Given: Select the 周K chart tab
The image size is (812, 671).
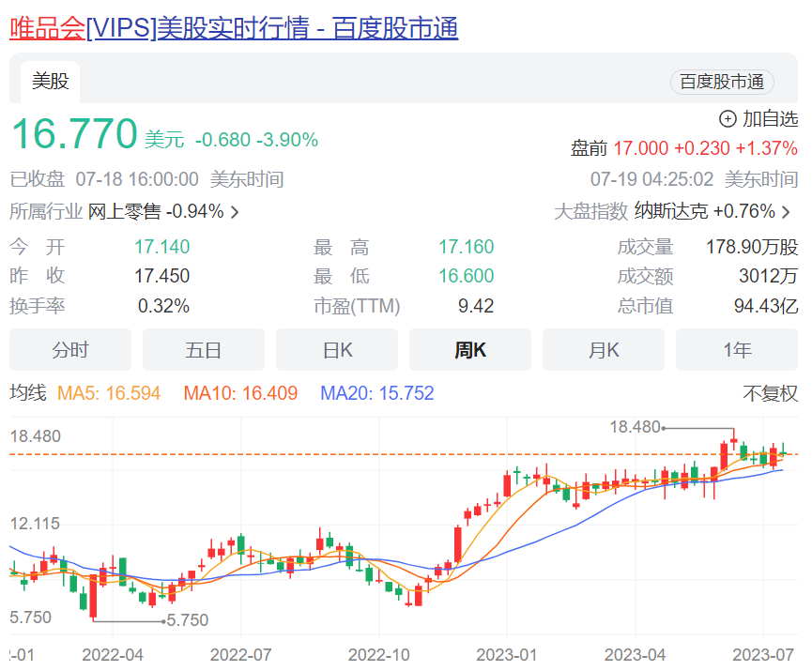Looking at the screenshot, I should point(470,350).
